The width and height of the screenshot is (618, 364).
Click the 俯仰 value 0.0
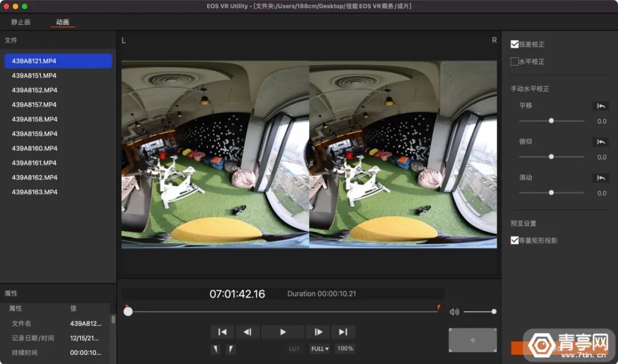[x=601, y=157]
